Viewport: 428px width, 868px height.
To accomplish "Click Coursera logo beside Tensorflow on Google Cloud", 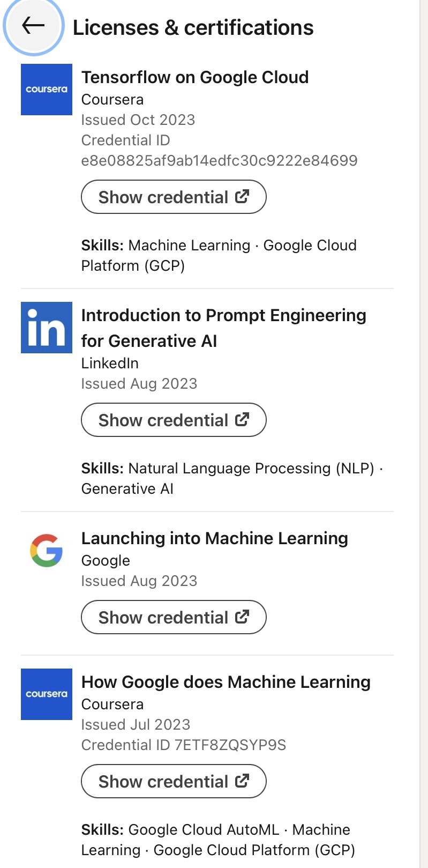I will tap(47, 90).
